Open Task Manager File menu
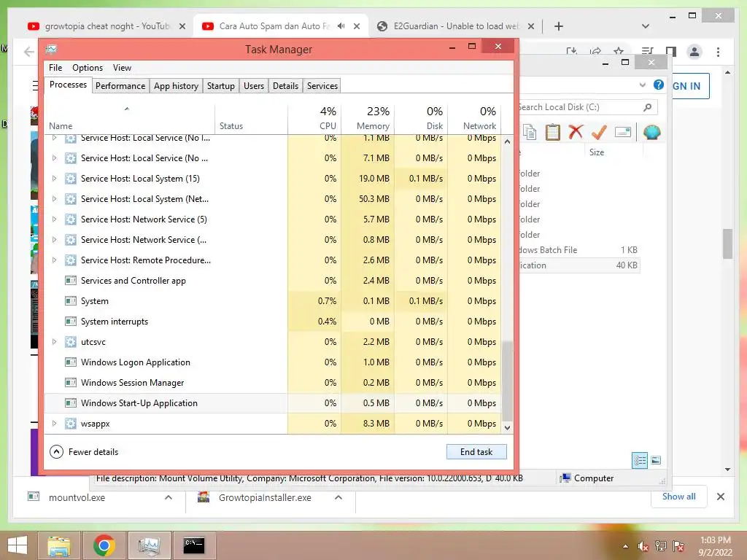Viewport: 747px width, 560px height. coord(55,68)
